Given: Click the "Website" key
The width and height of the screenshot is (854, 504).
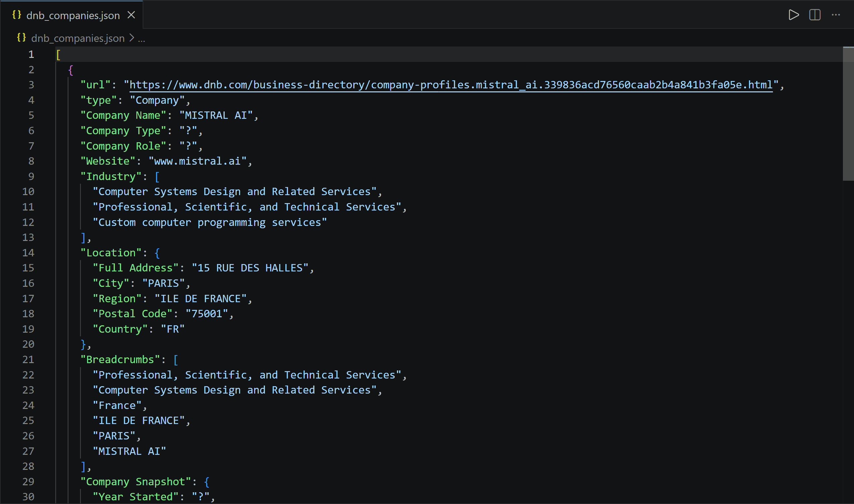Looking at the screenshot, I should pyautogui.click(x=108, y=161).
